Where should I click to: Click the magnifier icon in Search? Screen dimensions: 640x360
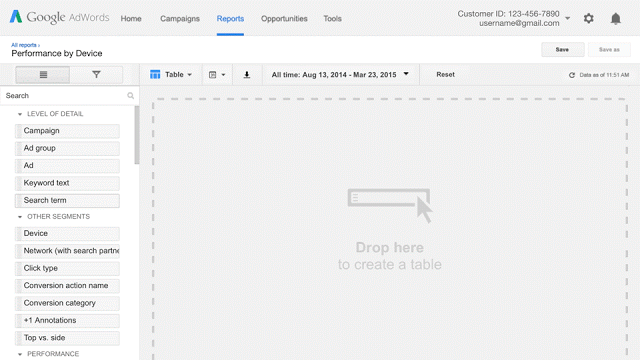pos(130,96)
